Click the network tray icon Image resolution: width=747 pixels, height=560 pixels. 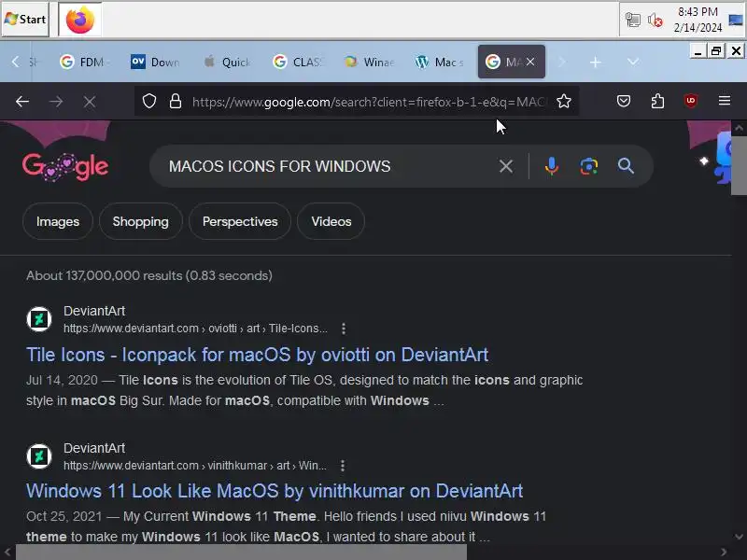[x=633, y=20]
